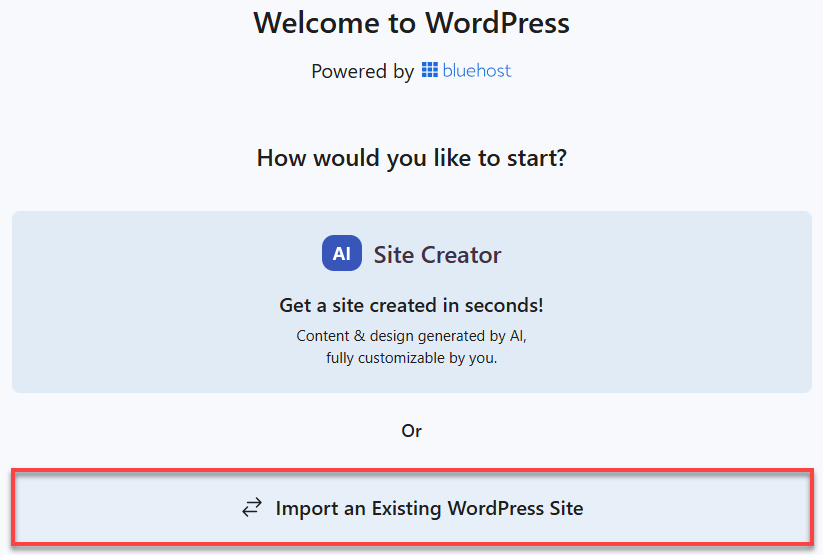Click 'fully customizable by you.' line
Viewport: 823px width, 555px height.
pyautogui.click(x=412, y=358)
